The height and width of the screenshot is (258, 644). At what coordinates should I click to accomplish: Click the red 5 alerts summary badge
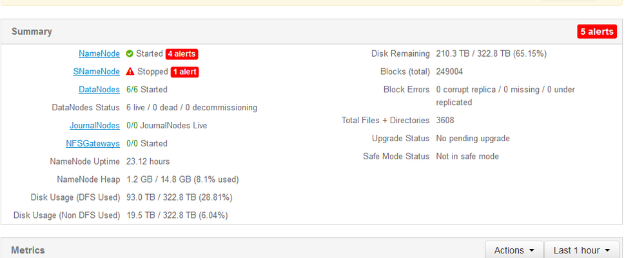[597, 32]
